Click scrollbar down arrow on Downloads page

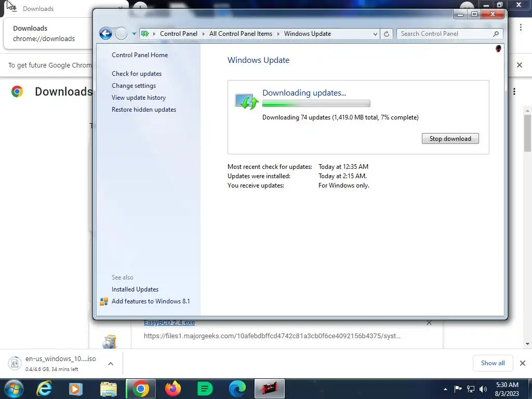[x=527, y=344]
